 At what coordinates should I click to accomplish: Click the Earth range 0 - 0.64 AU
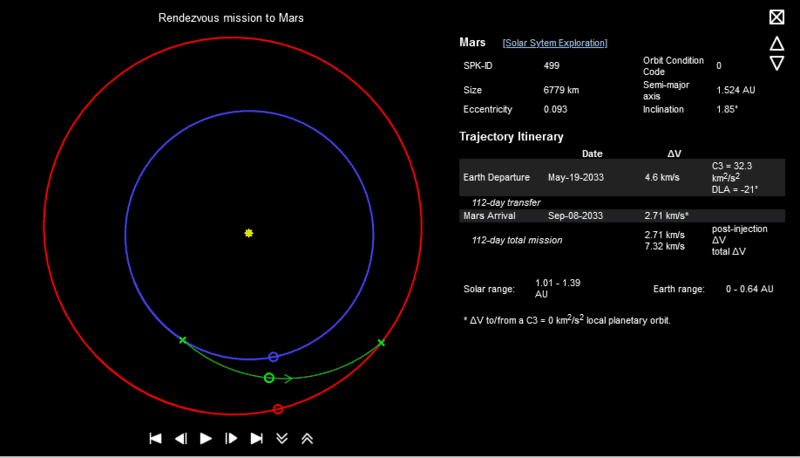point(749,289)
